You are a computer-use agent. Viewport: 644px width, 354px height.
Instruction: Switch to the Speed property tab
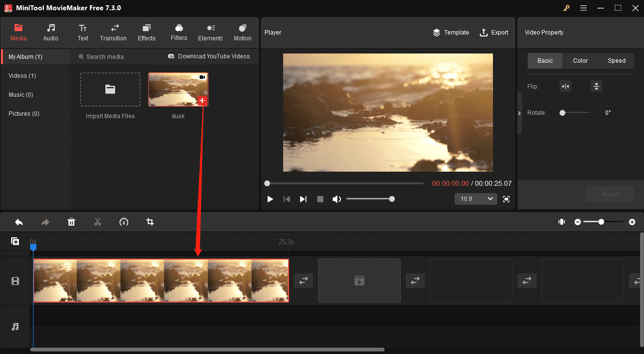(617, 61)
